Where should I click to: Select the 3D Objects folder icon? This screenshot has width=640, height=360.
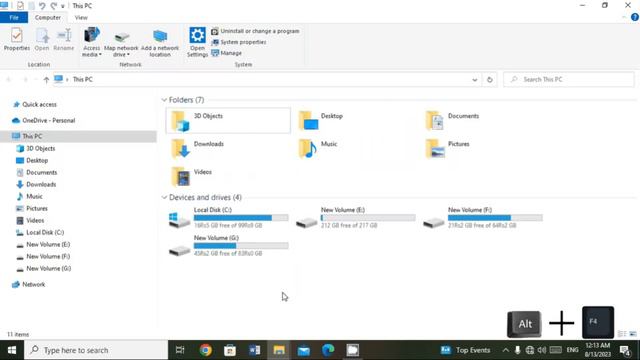tap(180, 121)
